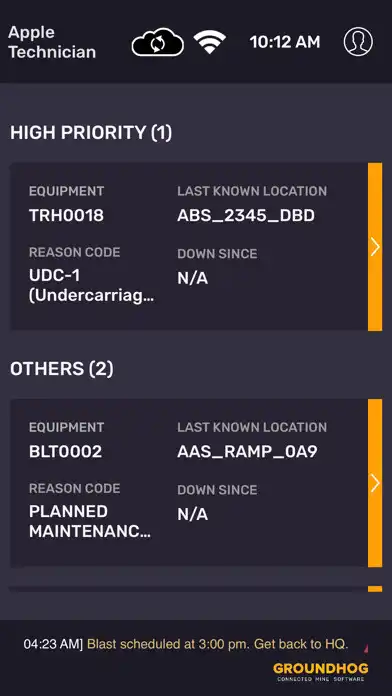Tap the Wi-Fi signal icon

click(210, 42)
